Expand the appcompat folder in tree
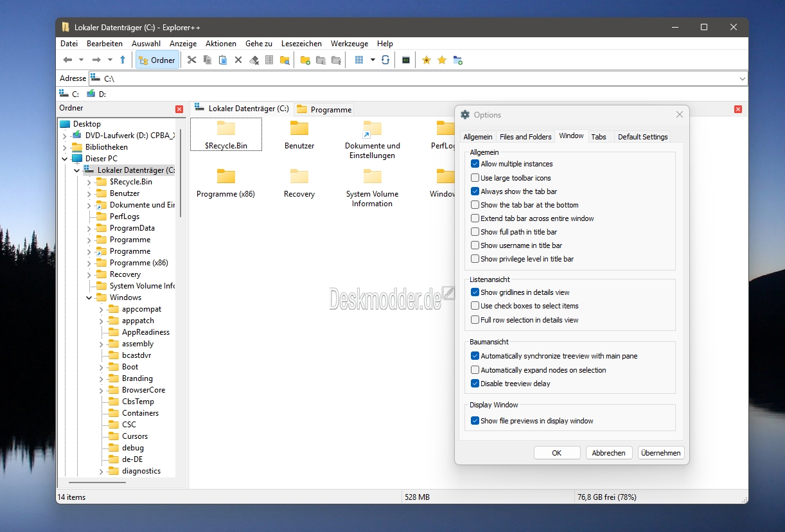Viewport: 785px width, 532px height. (101, 309)
